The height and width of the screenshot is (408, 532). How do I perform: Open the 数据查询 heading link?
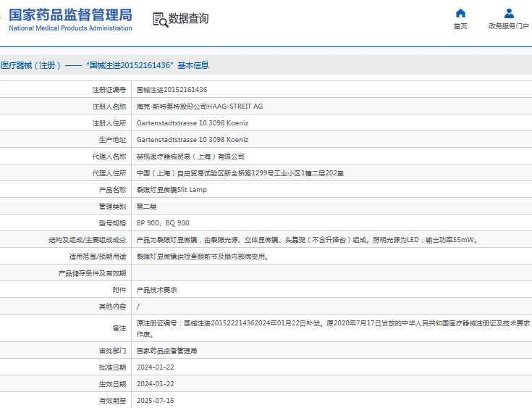pos(189,18)
